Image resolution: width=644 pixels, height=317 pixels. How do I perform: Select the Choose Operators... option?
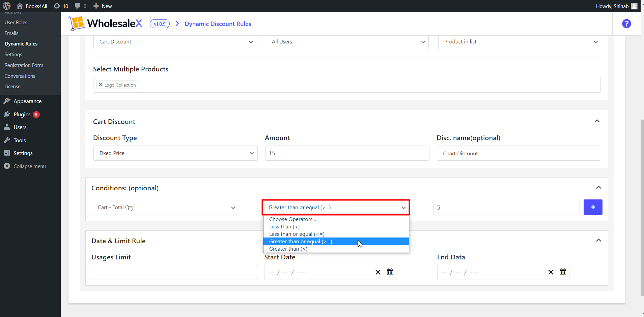(336, 219)
